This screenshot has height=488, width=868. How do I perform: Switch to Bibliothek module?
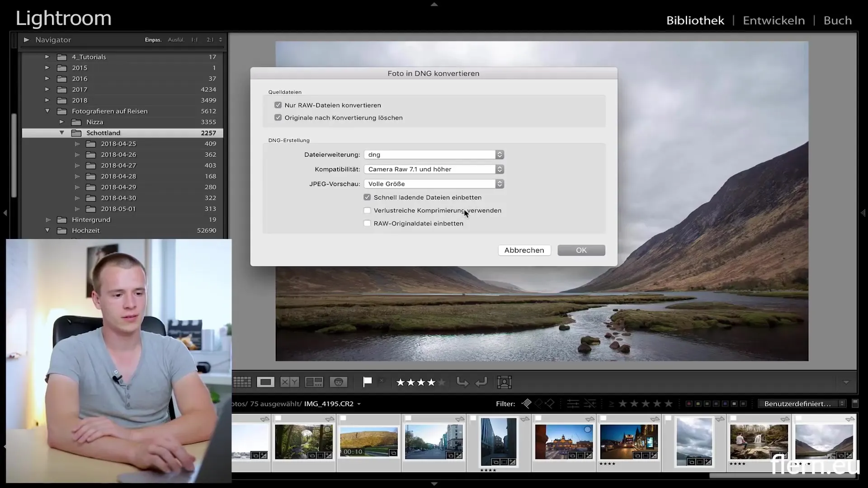(x=695, y=20)
